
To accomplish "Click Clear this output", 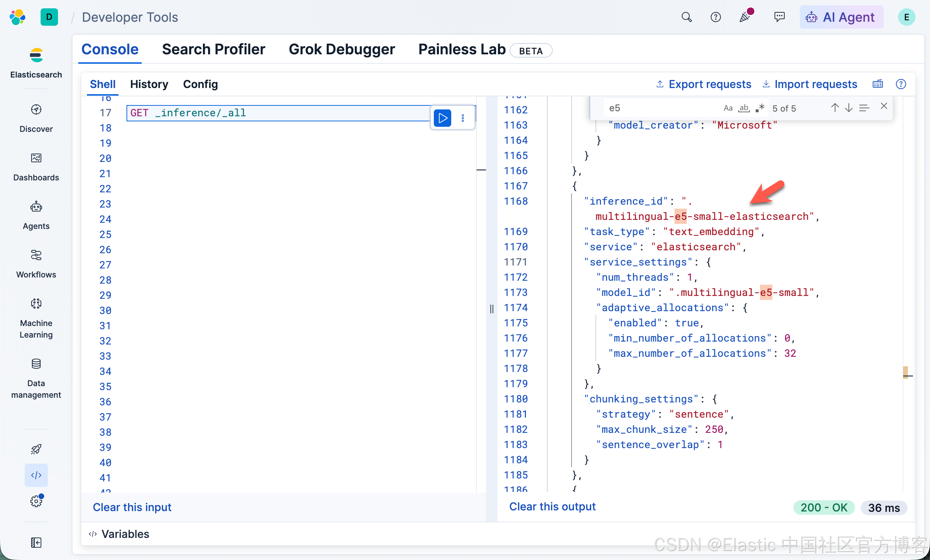I will pos(552,506).
